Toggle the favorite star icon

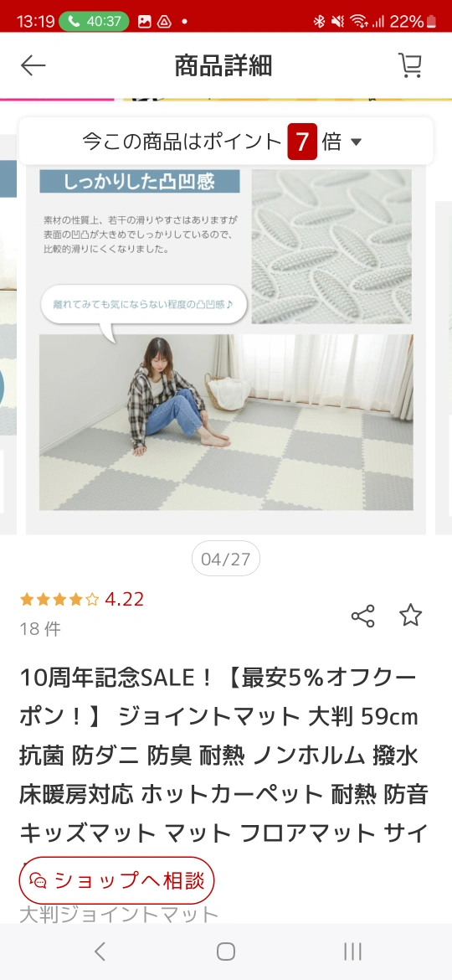(x=410, y=616)
